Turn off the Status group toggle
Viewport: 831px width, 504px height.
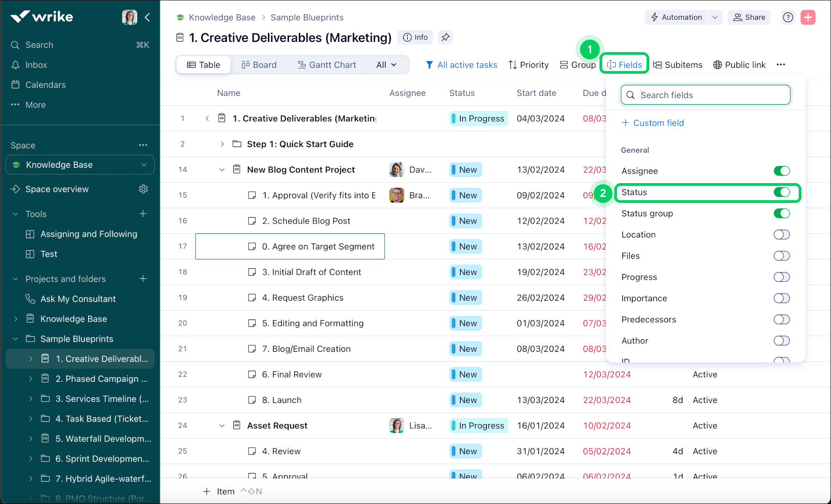click(781, 213)
